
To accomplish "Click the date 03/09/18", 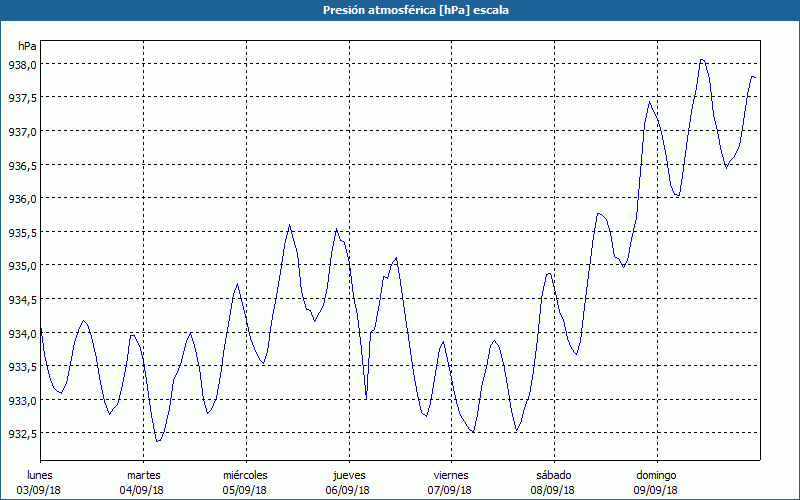I will 39,490.
